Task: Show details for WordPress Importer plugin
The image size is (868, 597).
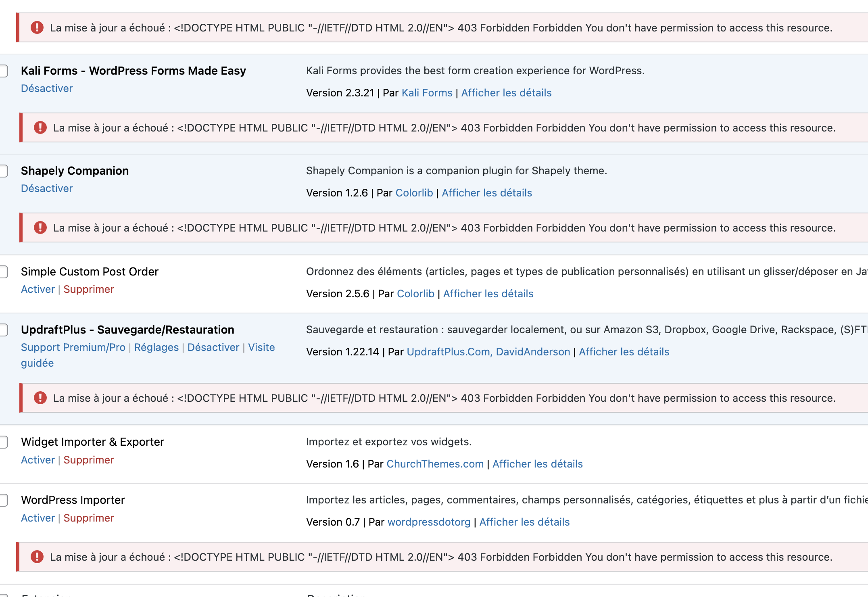Action: coord(524,522)
